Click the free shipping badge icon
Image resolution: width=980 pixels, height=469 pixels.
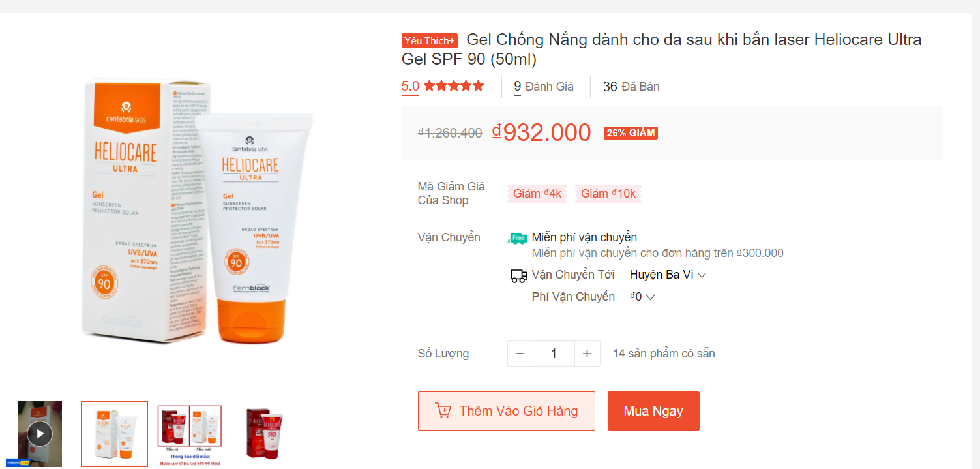(517, 237)
